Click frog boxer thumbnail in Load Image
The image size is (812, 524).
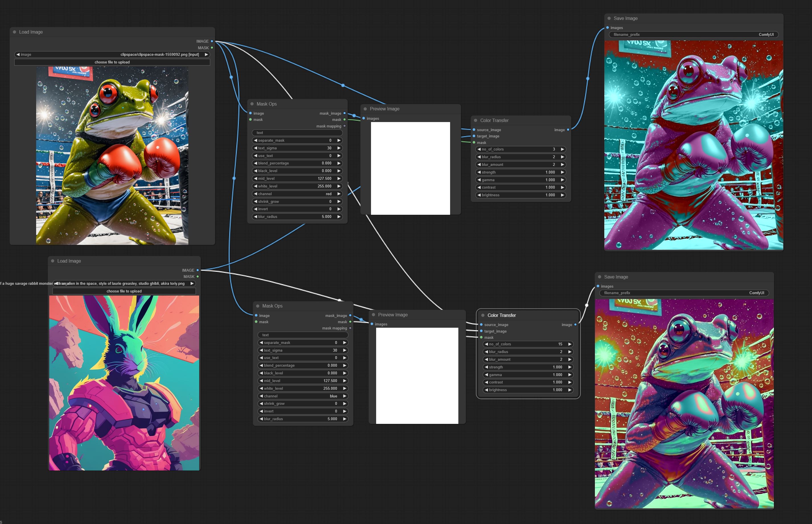click(x=112, y=156)
